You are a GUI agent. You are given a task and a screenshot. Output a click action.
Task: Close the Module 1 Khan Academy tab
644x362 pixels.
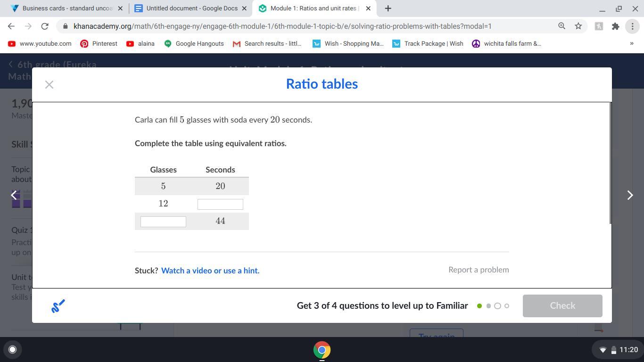pyautogui.click(x=368, y=8)
